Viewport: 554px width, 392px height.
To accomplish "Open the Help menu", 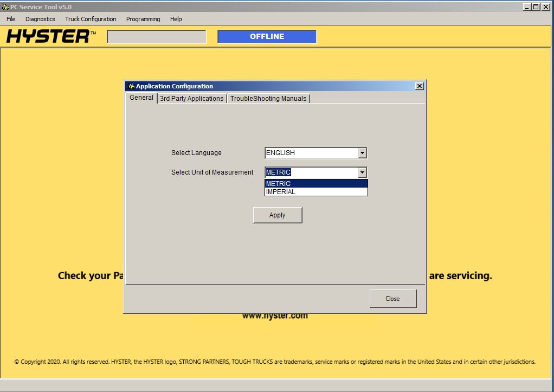I will [x=176, y=19].
